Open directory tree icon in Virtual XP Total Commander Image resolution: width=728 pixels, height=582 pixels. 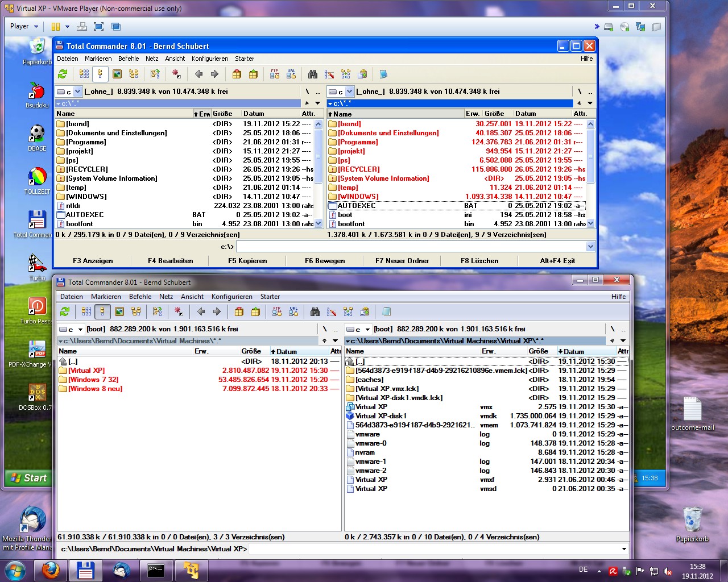click(134, 74)
